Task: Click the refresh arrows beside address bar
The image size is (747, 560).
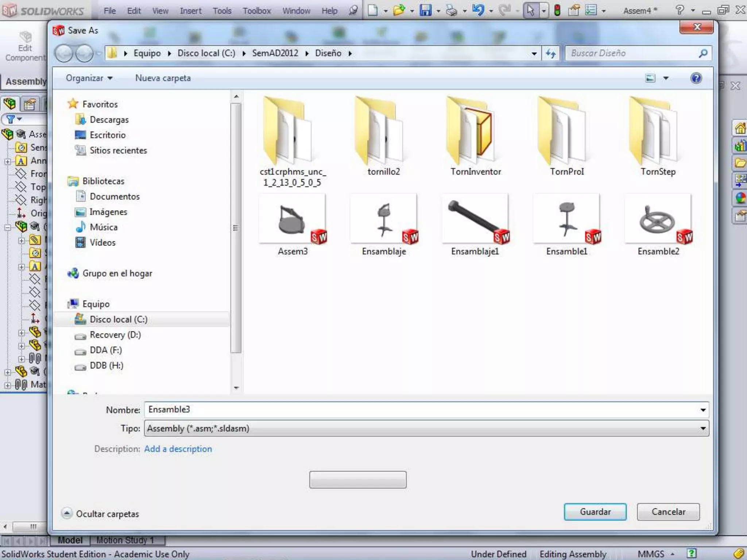Action: coord(550,54)
